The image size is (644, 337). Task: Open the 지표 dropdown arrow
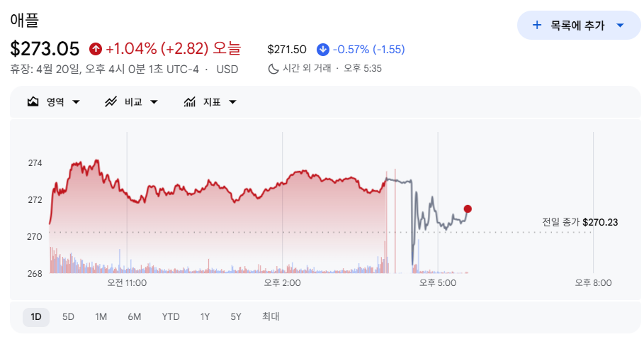[232, 102]
